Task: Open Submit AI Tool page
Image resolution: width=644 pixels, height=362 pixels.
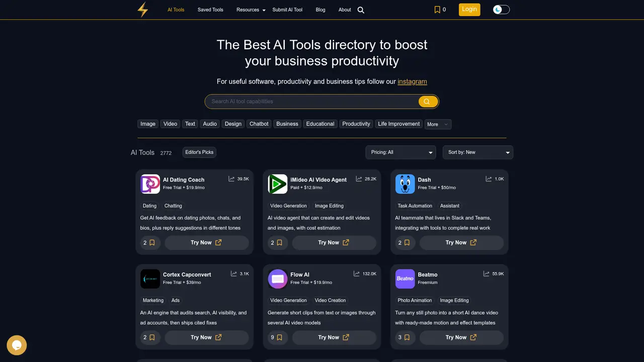Action: [287, 10]
